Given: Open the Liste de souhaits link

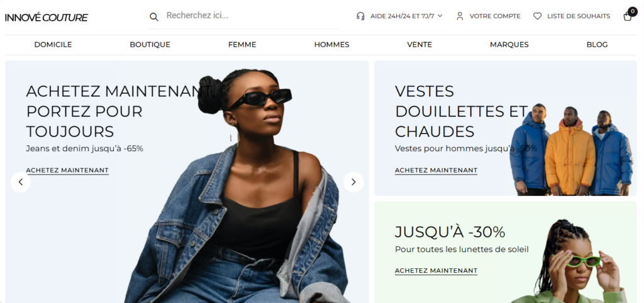Looking at the screenshot, I should point(579,16).
